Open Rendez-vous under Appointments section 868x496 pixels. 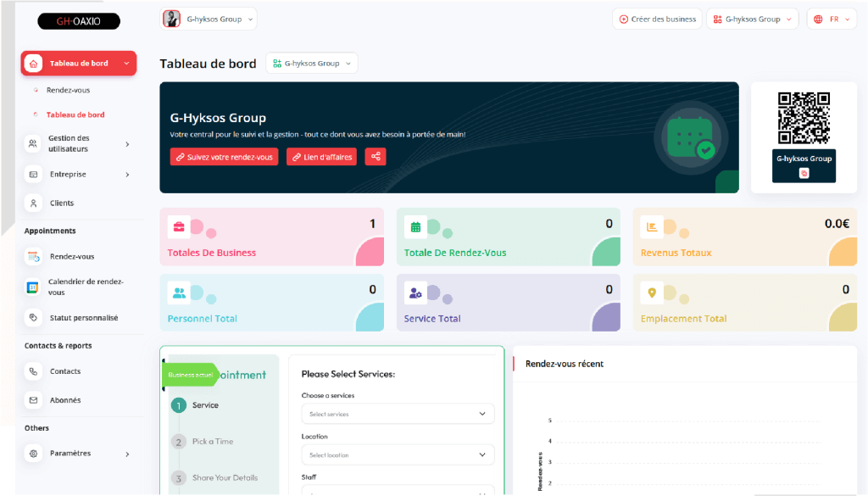[72, 257]
